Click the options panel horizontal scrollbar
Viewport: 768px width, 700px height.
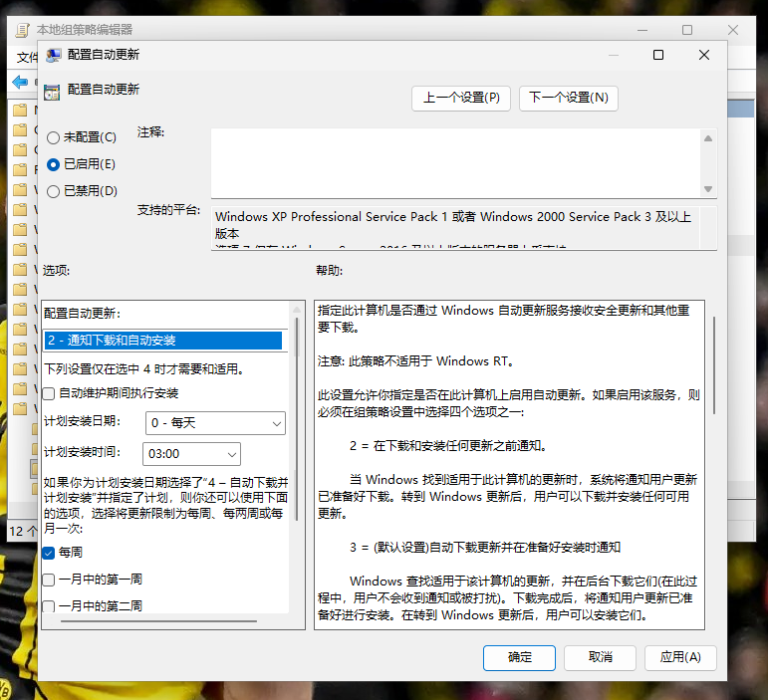[x=158, y=621]
